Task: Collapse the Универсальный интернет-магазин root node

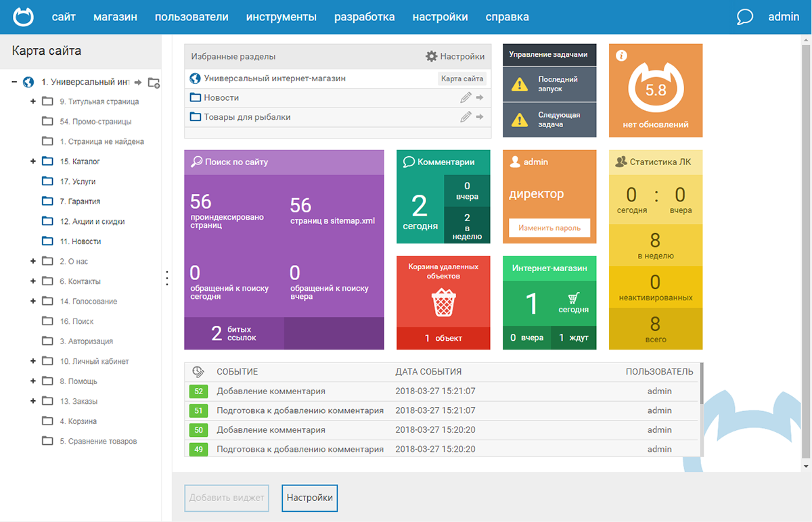Action: point(14,82)
